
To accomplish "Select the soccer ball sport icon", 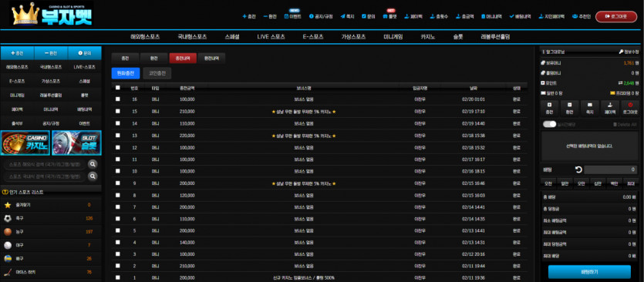I will [8, 218].
